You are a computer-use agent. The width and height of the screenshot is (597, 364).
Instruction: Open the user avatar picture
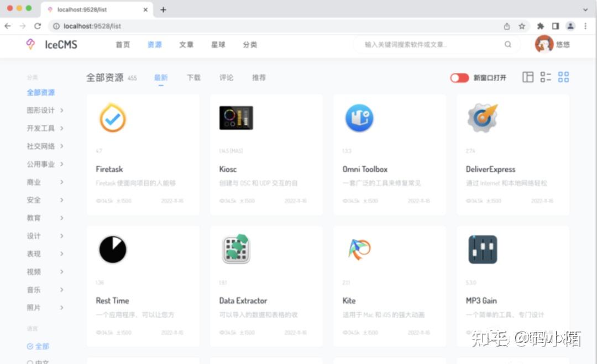pos(544,44)
